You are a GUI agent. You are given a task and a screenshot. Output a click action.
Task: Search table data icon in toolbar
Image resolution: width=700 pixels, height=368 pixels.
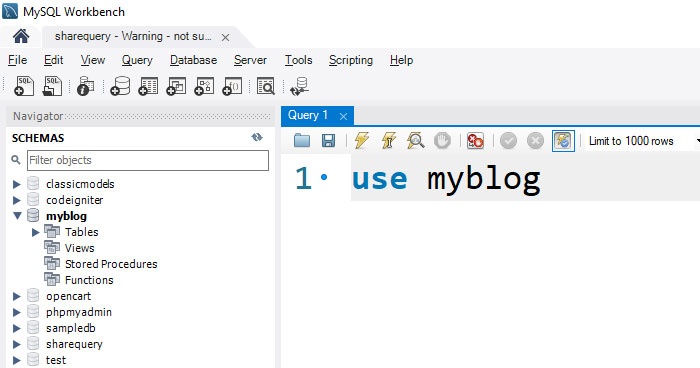[x=266, y=86]
